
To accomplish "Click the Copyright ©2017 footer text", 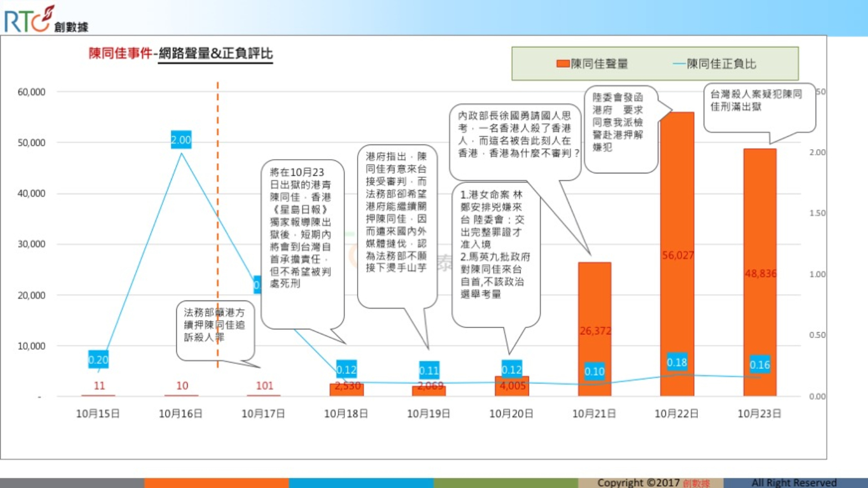I will point(639,483).
